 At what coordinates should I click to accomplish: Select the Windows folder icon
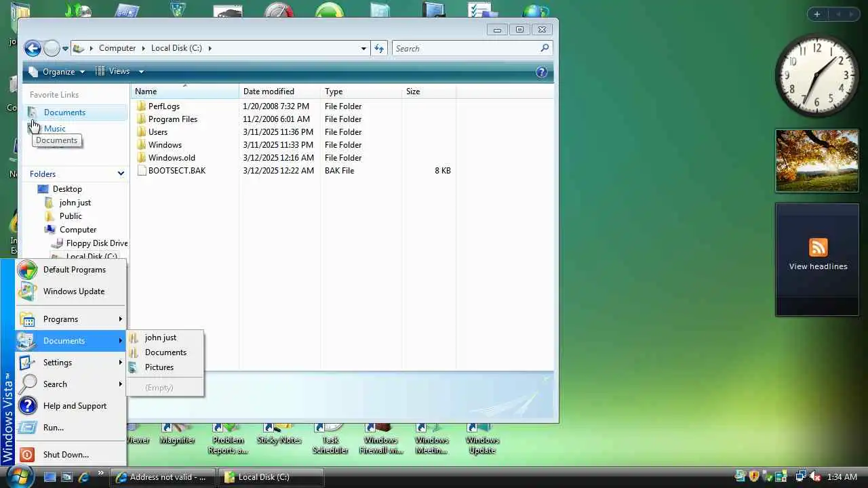[141, 145]
